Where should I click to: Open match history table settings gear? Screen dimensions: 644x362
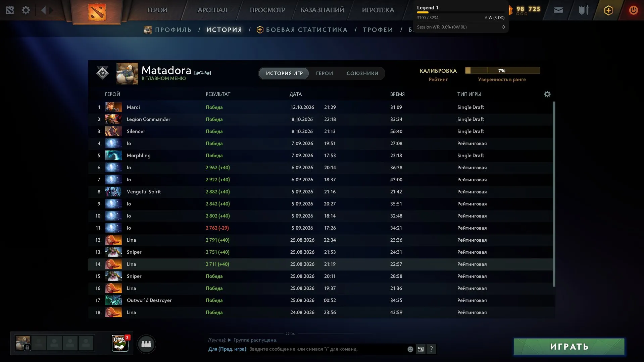click(x=547, y=94)
